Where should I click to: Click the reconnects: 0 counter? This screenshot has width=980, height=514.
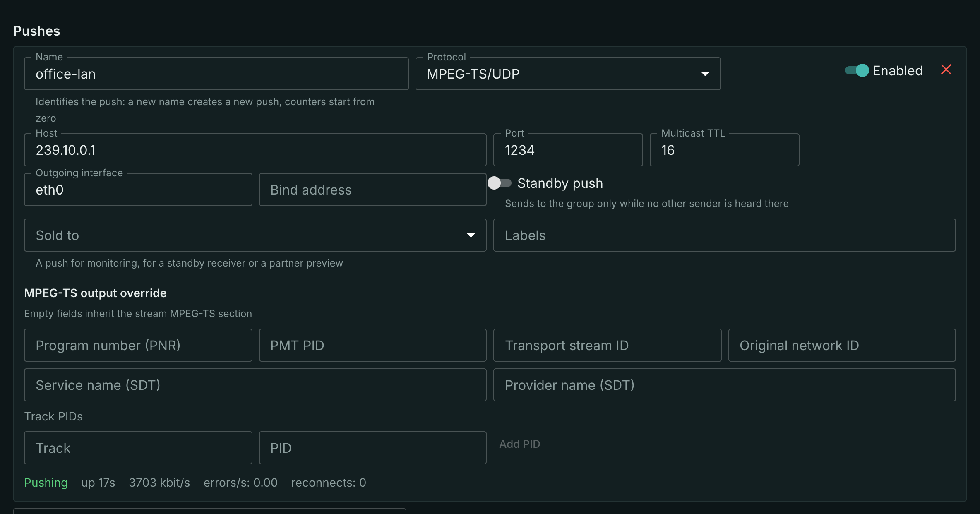pyautogui.click(x=329, y=483)
